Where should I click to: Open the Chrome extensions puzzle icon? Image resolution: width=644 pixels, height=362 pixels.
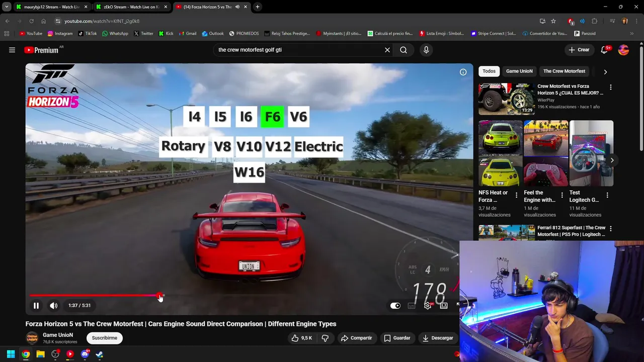pos(595,21)
